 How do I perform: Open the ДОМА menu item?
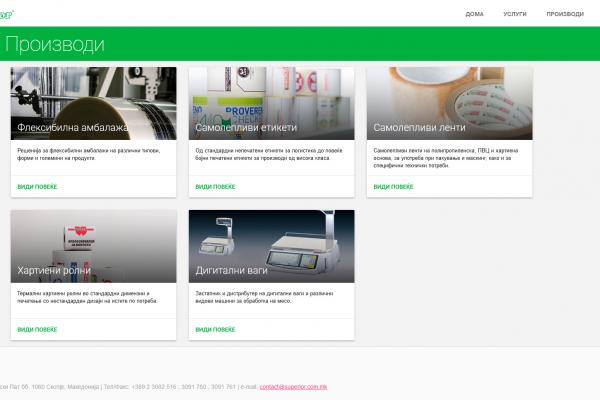click(x=474, y=14)
